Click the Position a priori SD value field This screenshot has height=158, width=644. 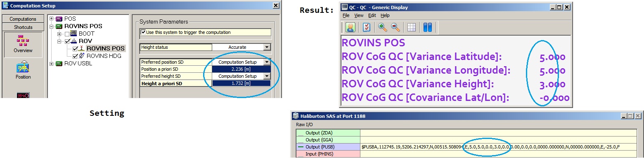[x=241, y=69]
